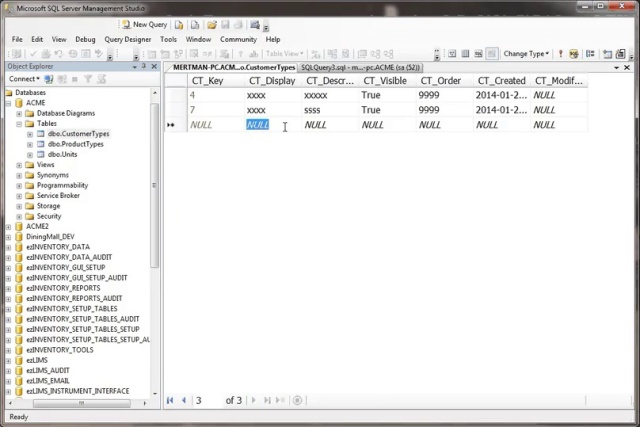Click the Disconnect icon in Object Explorer toolbar
Screen dimensions: 640x427
pyautogui.click(x=62, y=79)
